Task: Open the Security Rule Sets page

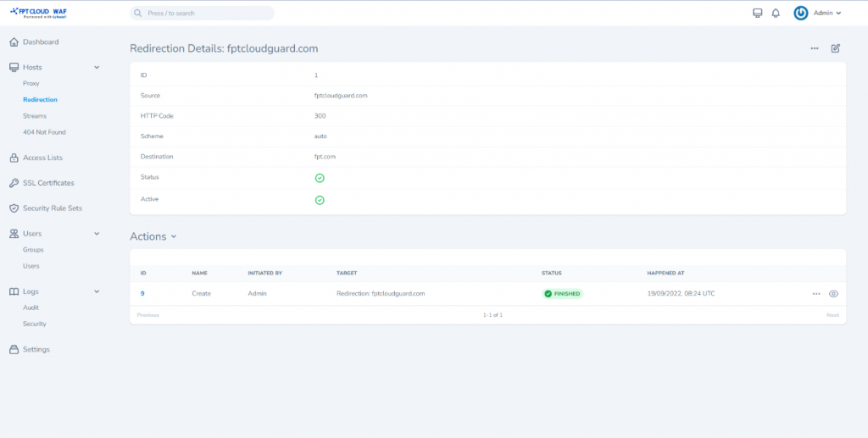Action: [53, 208]
